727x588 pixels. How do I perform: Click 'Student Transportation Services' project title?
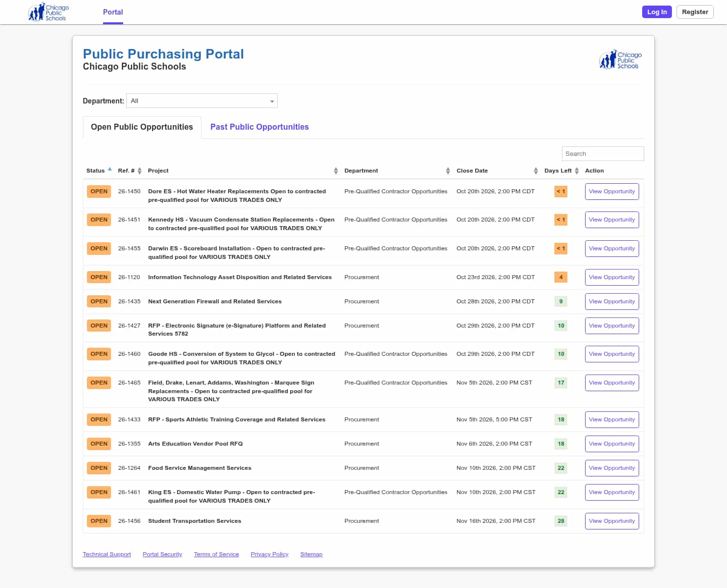194,521
